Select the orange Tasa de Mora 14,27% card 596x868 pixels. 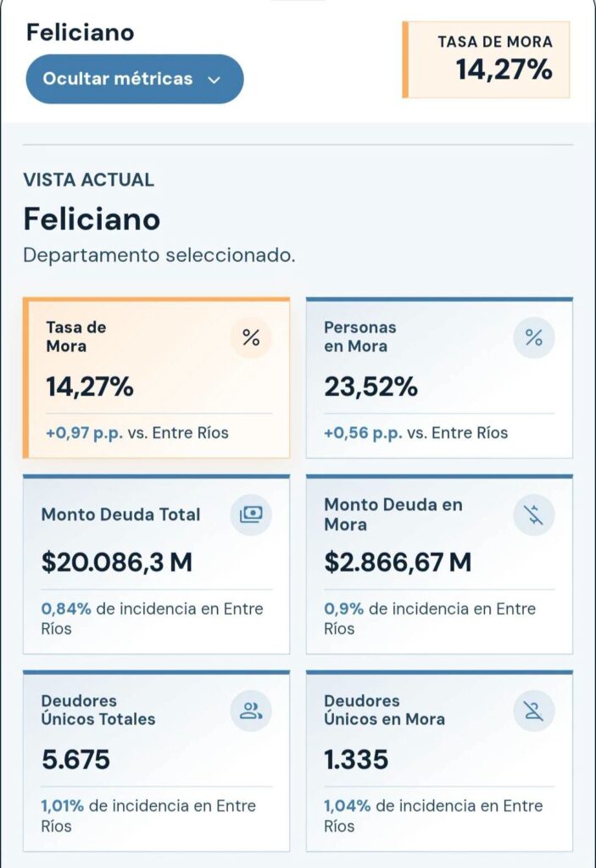(x=156, y=378)
